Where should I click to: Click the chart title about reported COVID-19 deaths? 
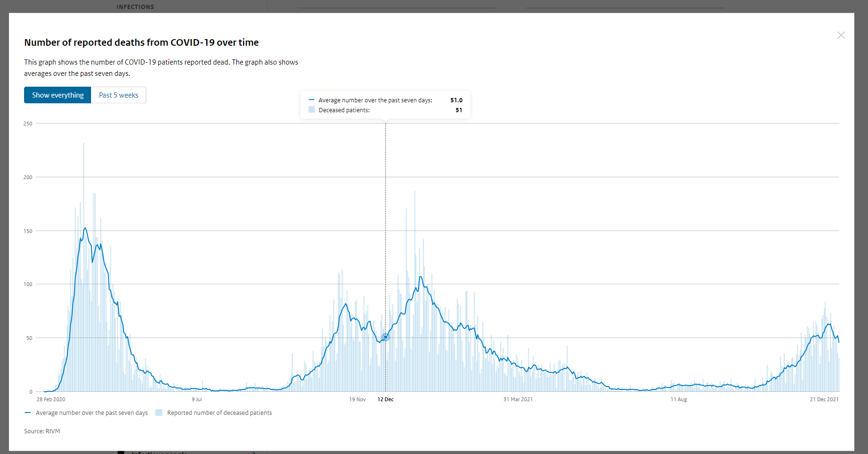coord(142,42)
